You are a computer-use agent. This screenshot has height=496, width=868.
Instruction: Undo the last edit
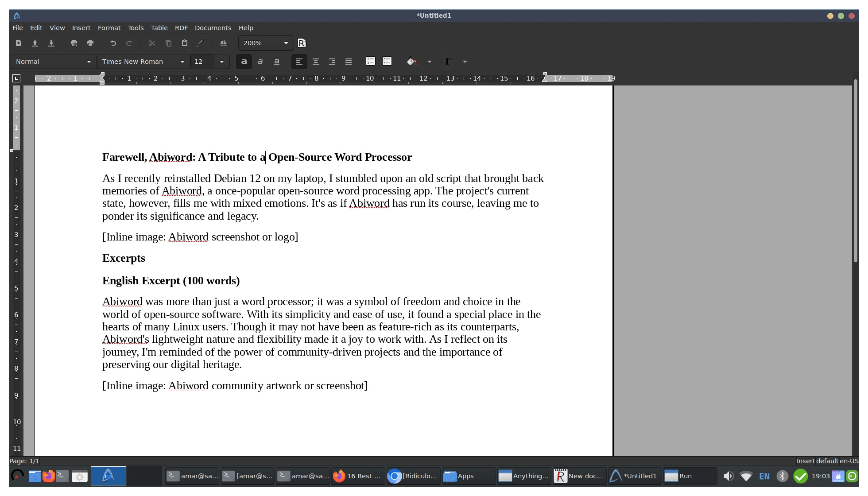113,43
